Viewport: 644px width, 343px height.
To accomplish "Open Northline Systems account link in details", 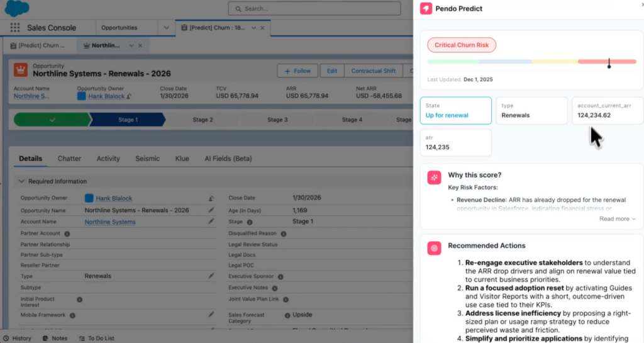I will tap(110, 222).
